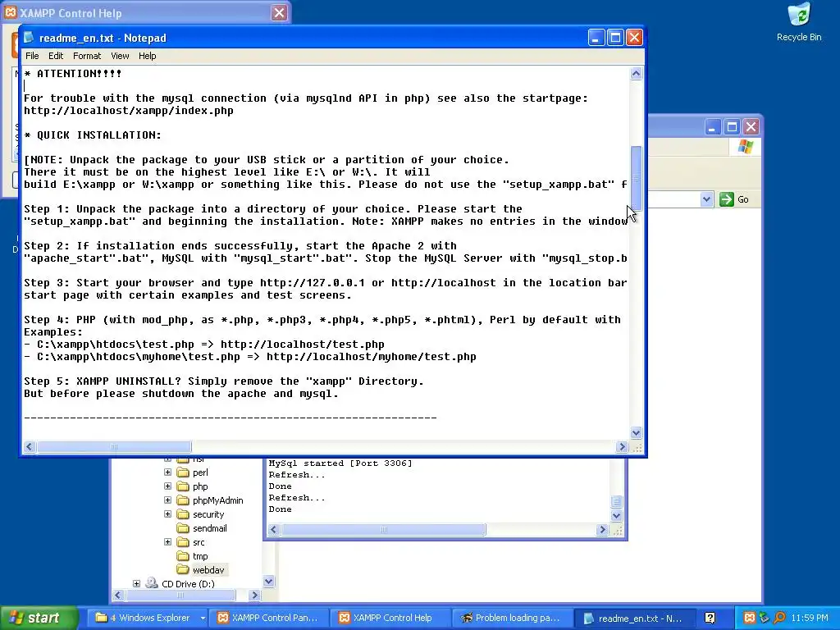The image size is (840, 630).
Task: Click the CD Drive (D:) disc icon
Action: click(152, 583)
